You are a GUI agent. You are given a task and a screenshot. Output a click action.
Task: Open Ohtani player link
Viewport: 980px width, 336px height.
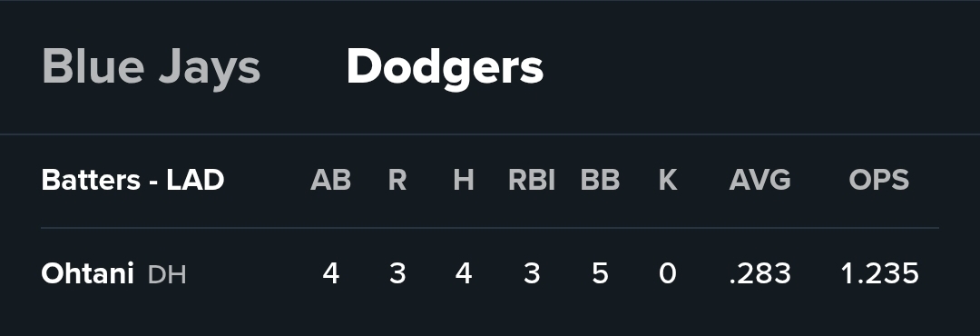[x=87, y=274]
